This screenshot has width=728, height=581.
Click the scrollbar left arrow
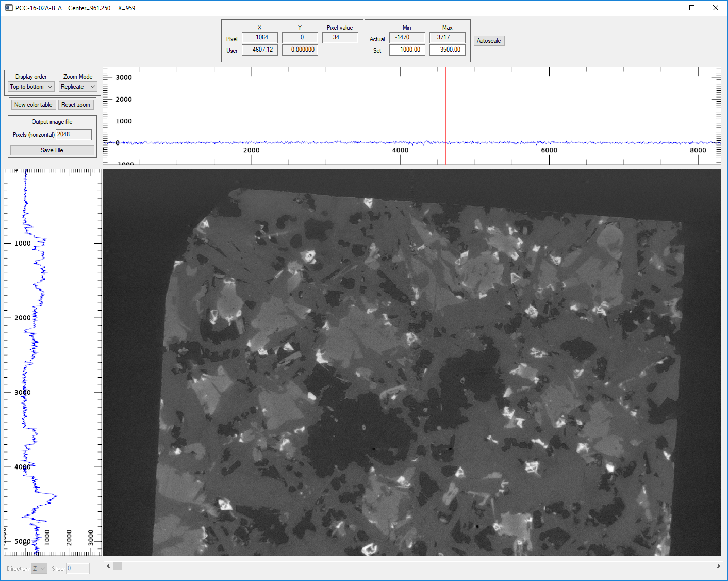[108, 566]
